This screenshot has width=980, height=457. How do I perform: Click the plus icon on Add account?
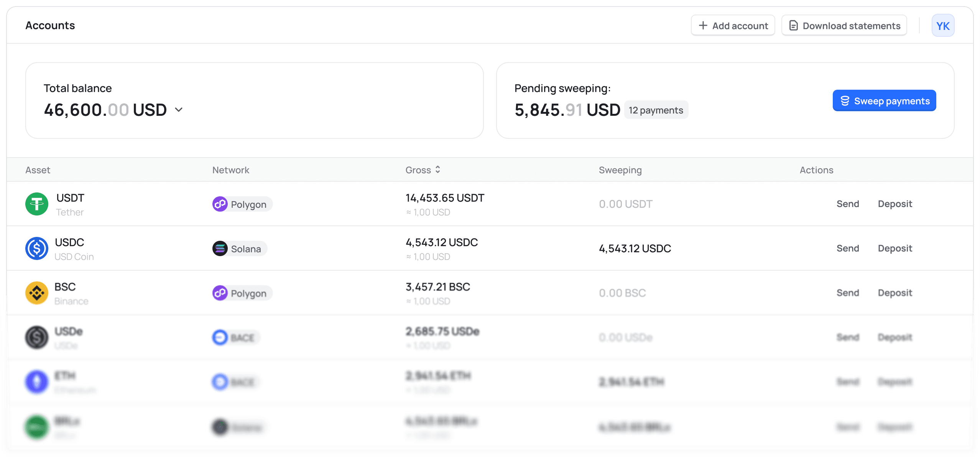coord(703,25)
